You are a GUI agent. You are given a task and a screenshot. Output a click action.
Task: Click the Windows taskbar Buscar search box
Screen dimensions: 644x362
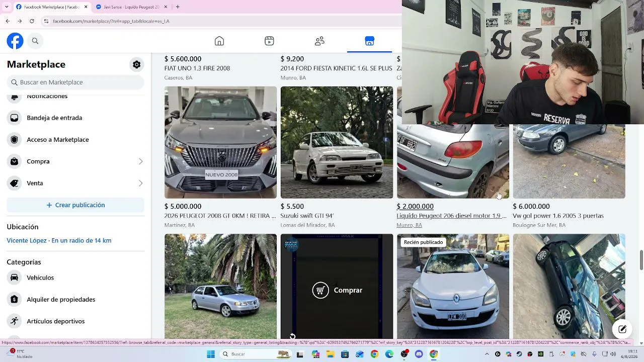point(257,354)
